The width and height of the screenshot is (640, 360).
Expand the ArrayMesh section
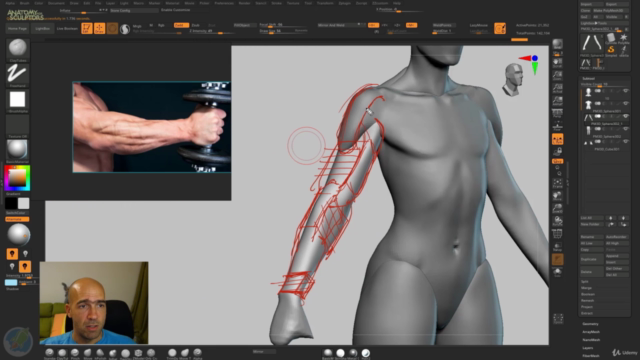(591, 332)
